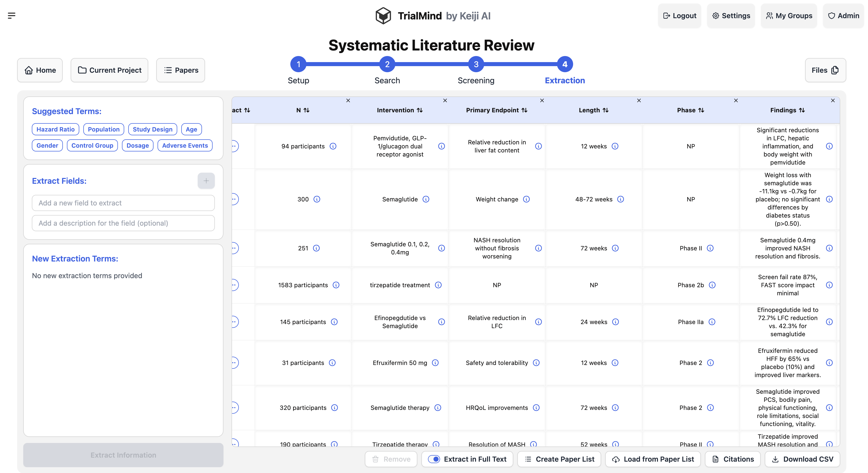The image size is (868, 473).
Task: Toggle the Extract in Full Text switch
Action: click(x=434, y=459)
